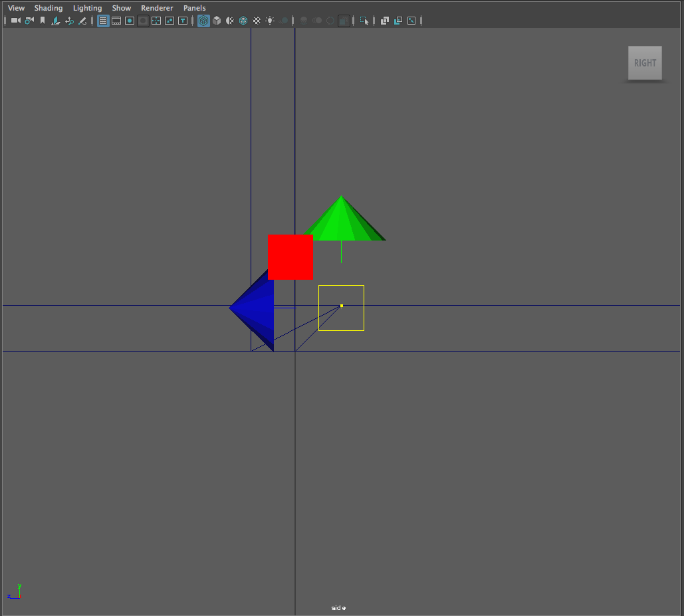Click the RIGHT face of the ViewCube
The height and width of the screenshot is (616, 684).
(x=645, y=62)
